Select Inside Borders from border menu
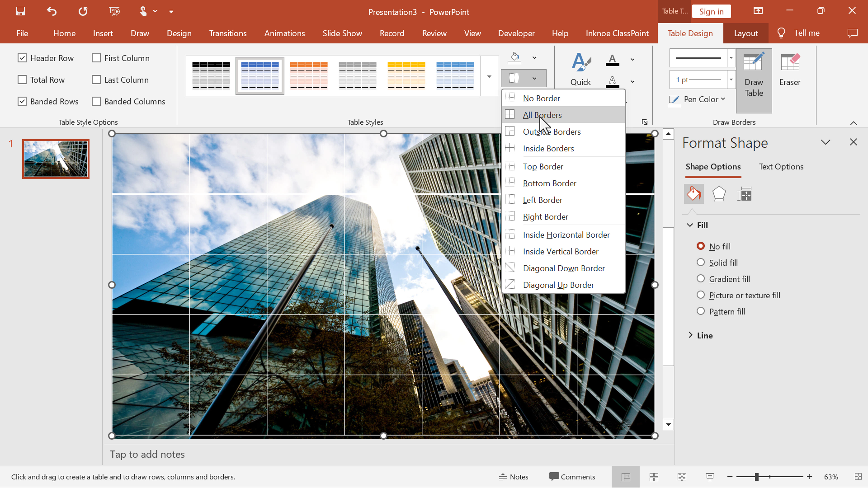Viewport: 868px width, 488px height. [548, 148]
